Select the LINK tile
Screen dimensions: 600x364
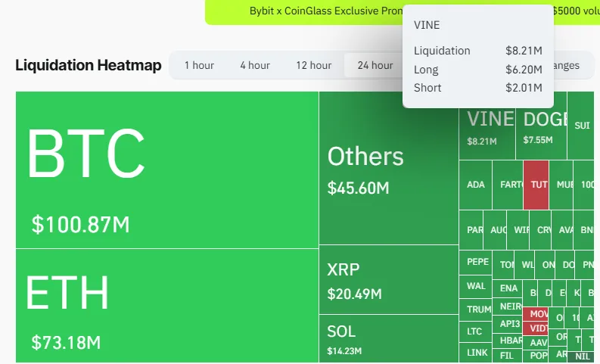pos(477,353)
